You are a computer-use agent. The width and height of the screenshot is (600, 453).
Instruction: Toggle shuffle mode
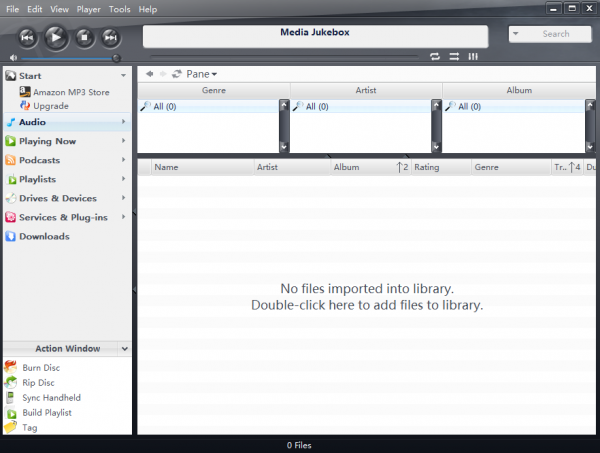click(454, 57)
